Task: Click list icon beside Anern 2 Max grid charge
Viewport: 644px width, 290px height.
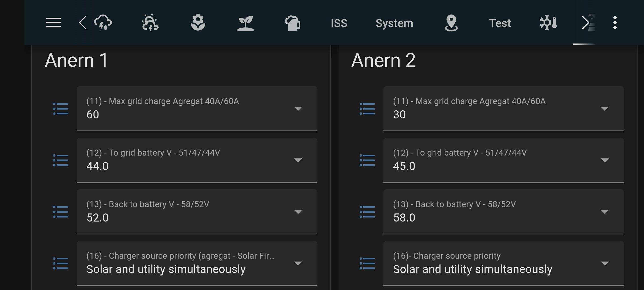Action: click(x=367, y=109)
